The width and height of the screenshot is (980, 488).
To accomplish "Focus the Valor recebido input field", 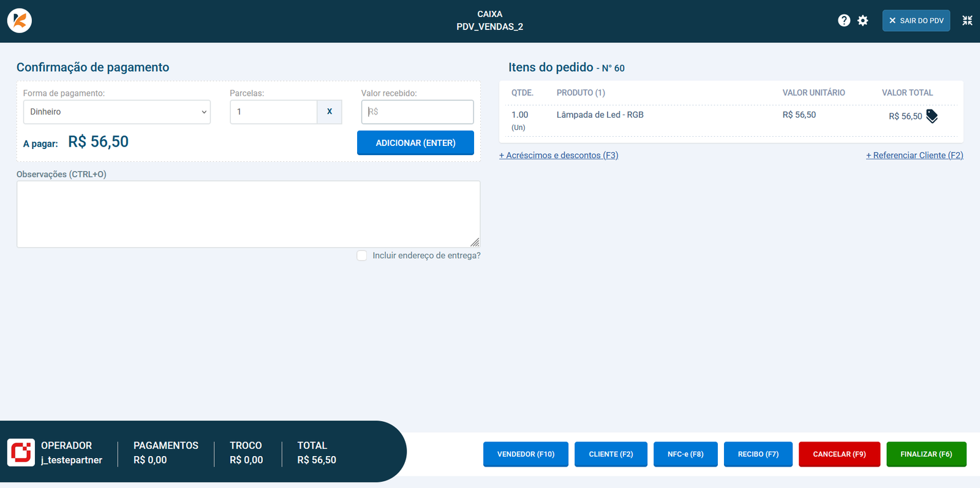I will click(x=417, y=112).
